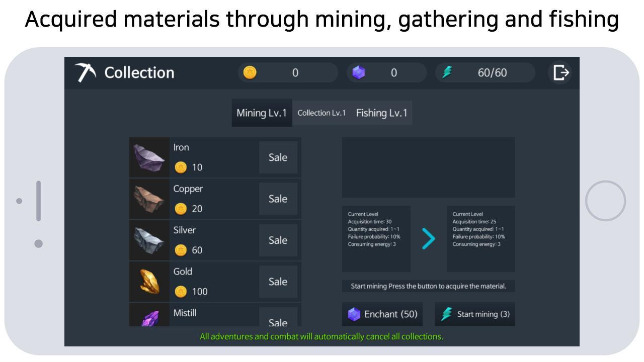Click Sale button for Gold

278,282
